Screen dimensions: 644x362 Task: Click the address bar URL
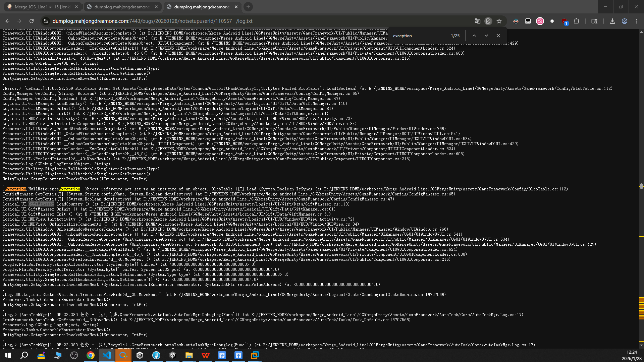[x=152, y=21]
